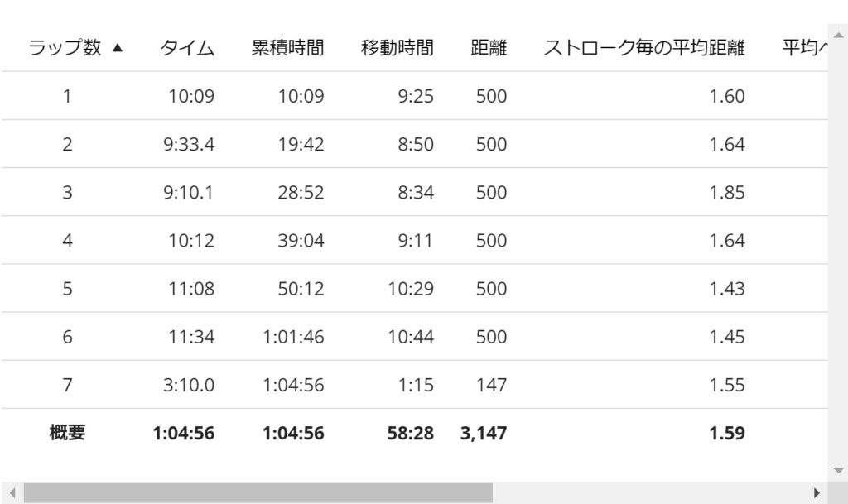This screenshot has width=848, height=504.
Task: Click horizontal scrollbar right arrow
Action: coord(817,492)
